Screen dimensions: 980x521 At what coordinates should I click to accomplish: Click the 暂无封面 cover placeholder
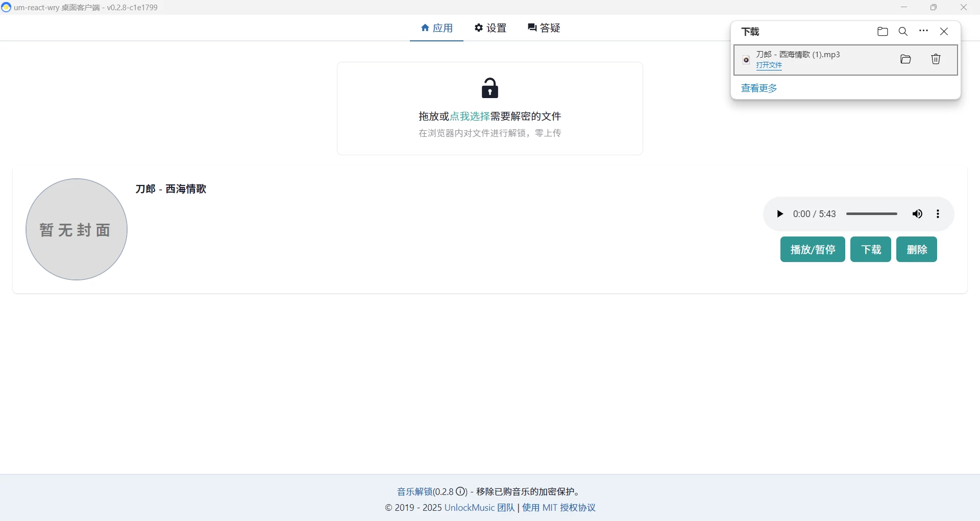coord(77,229)
